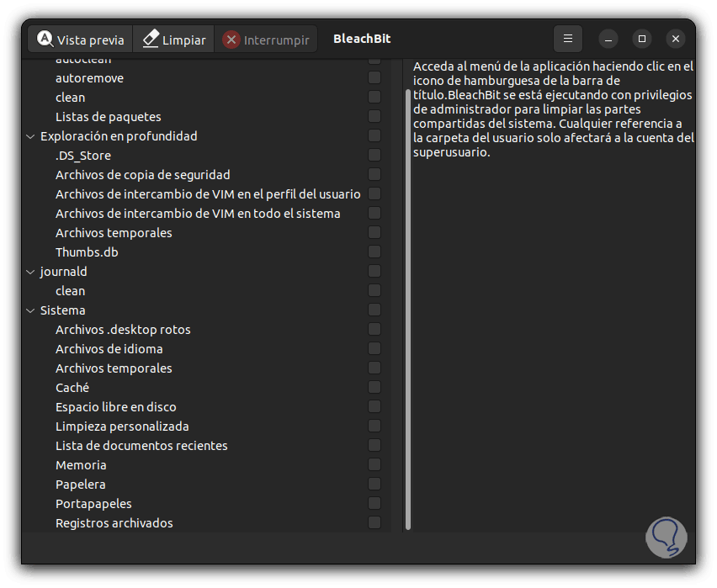Select Archivos .desktop rotos
The image size is (717, 588).
tap(123, 329)
